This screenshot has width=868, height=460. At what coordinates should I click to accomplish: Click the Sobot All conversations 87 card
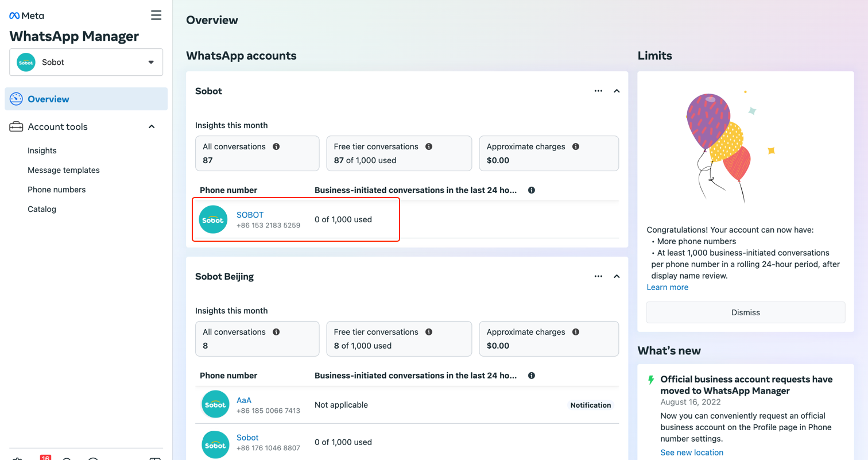pyautogui.click(x=257, y=153)
